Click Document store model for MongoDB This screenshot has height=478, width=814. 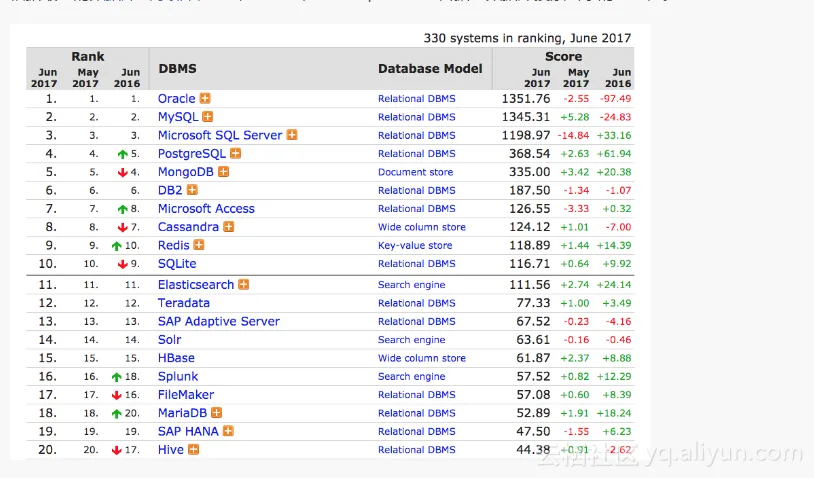pos(415,172)
